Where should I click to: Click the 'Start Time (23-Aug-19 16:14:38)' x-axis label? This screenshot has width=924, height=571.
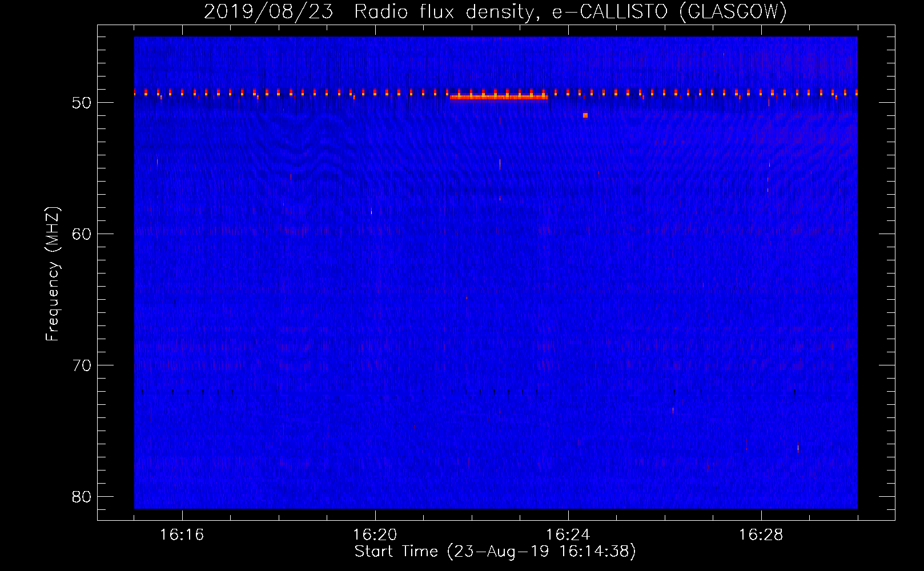tap(495, 552)
